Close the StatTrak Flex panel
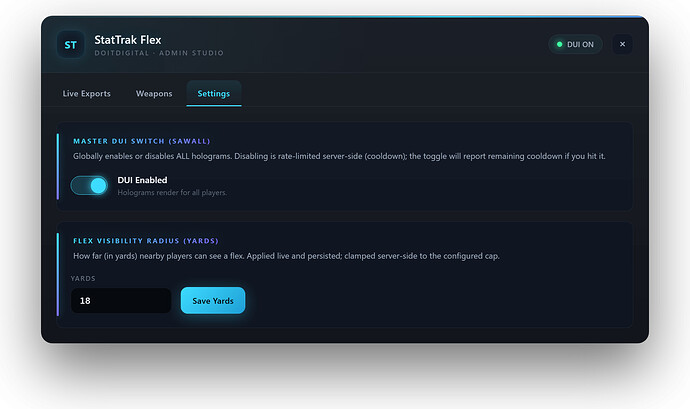The width and height of the screenshot is (690, 409). (622, 44)
